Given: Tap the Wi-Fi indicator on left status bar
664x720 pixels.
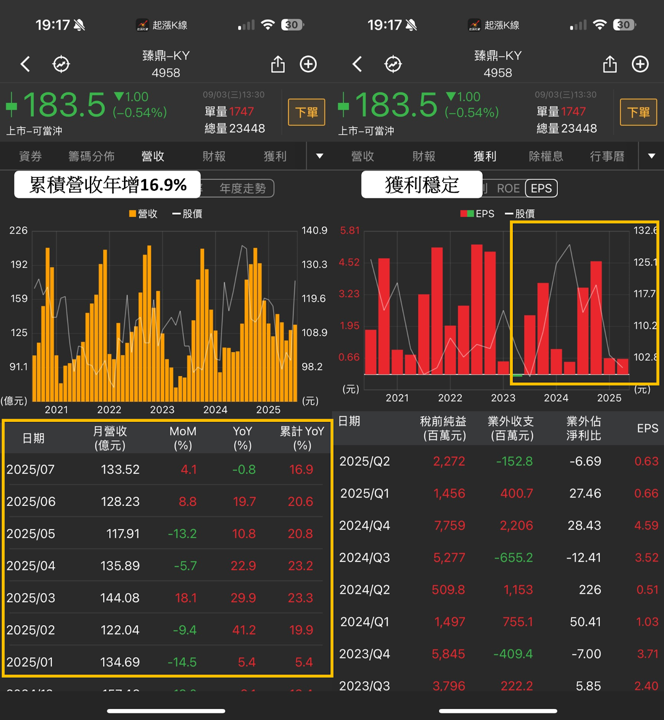Looking at the screenshot, I should [267, 25].
